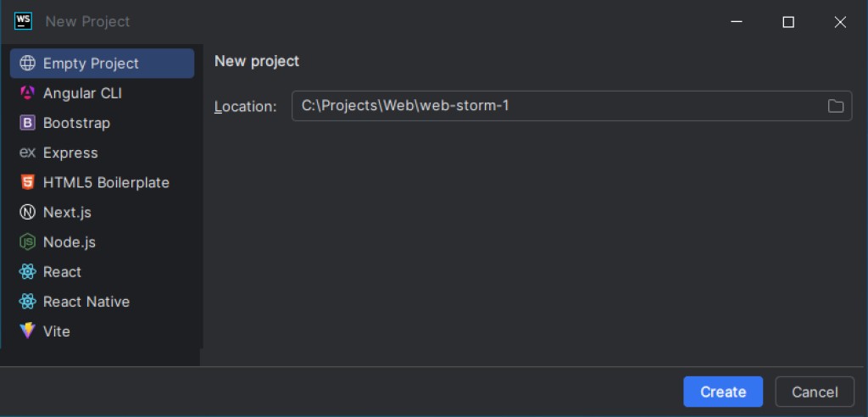Close the New Project dialog window

(x=840, y=22)
